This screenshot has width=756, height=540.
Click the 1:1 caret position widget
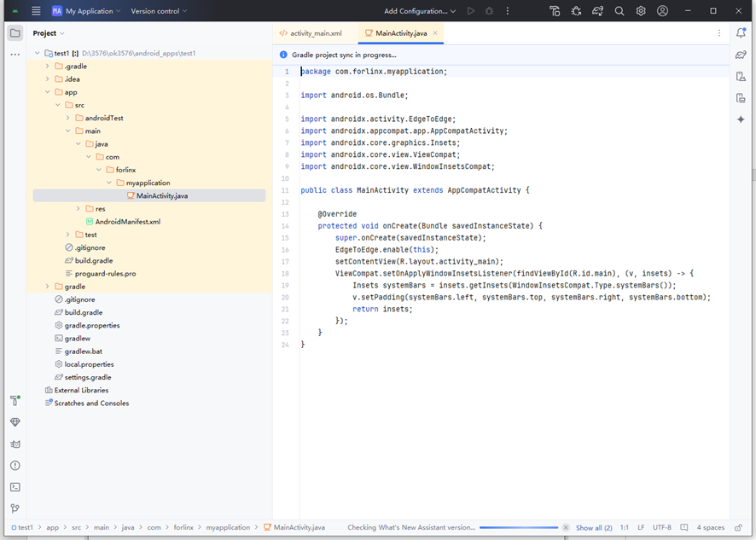click(625, 527)
